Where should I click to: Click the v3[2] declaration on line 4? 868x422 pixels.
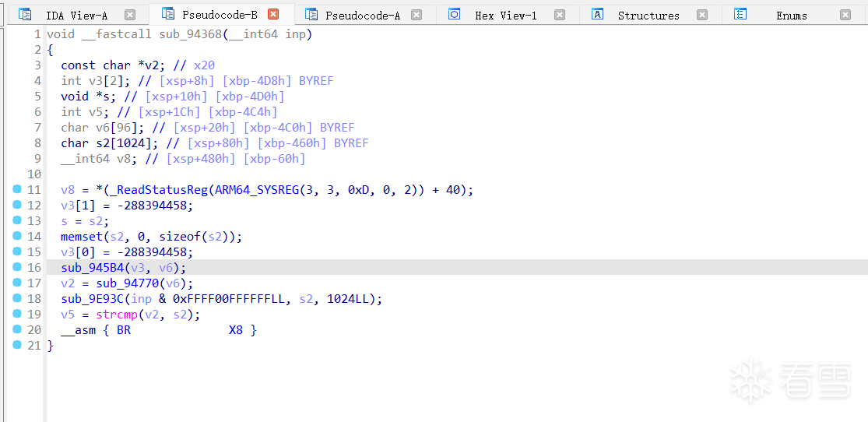pos(96,81)
